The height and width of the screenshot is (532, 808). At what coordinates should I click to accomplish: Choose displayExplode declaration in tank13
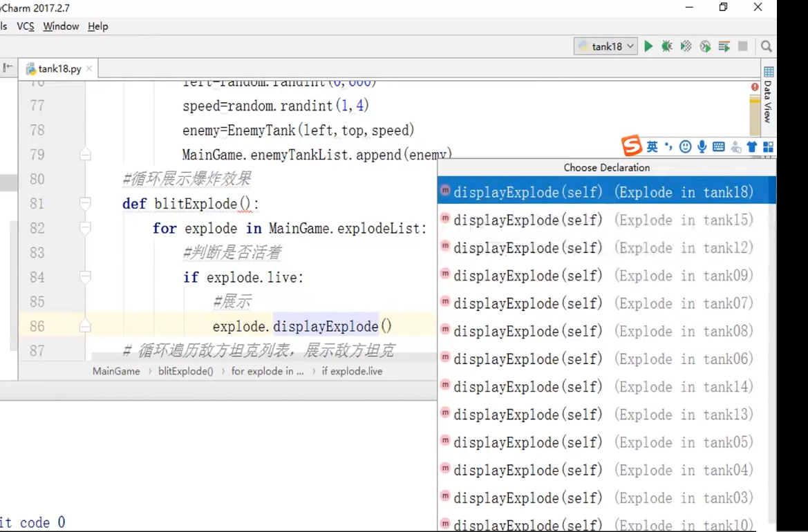click(606, 415)
